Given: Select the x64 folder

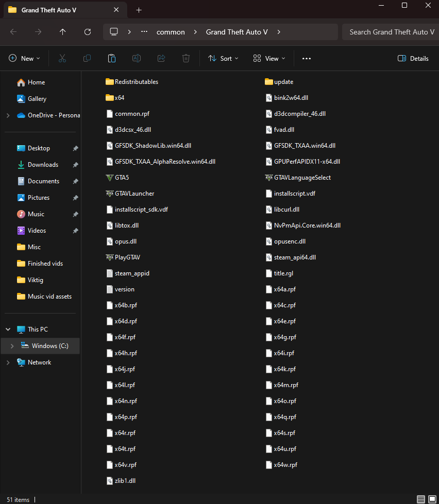Looking at the screenshot, I should coord(115,98).
